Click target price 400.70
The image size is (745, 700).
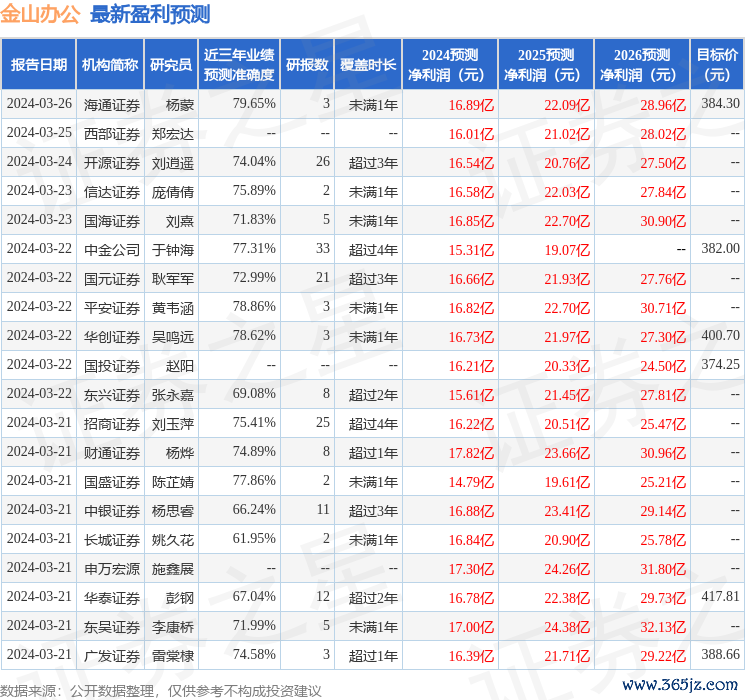point(720,335)
